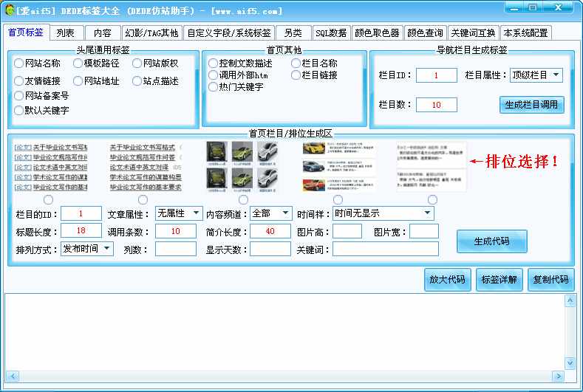Open the 内容 tab
Viewport: 583px width, 392px height.
[103, 33]
